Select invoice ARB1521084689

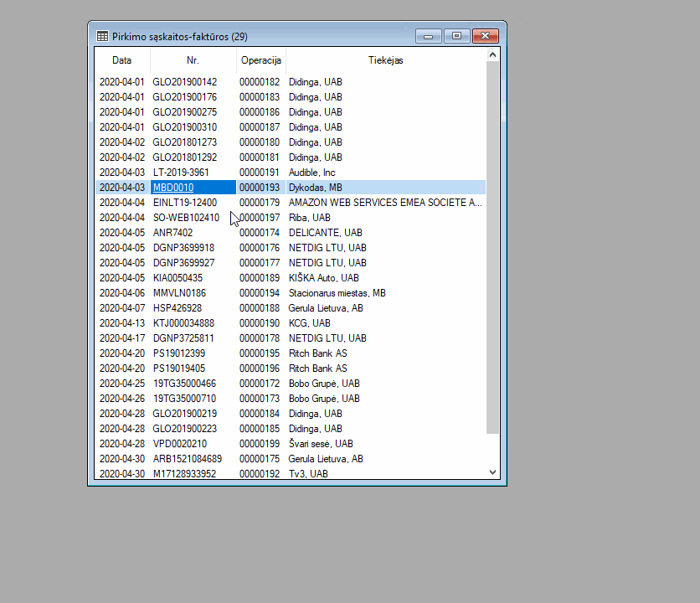pyautogui.click(x=188, y=459)
